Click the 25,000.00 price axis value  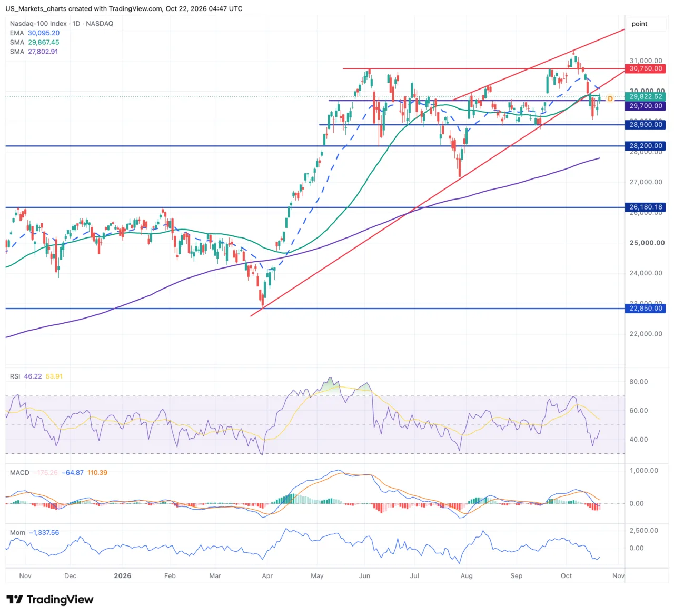646,243
